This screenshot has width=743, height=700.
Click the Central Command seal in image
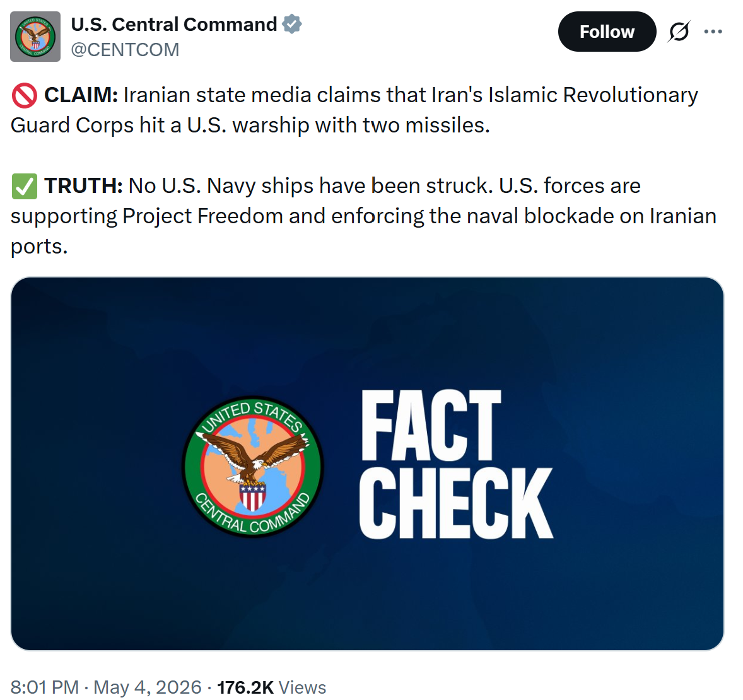click(x=252, y=466)
